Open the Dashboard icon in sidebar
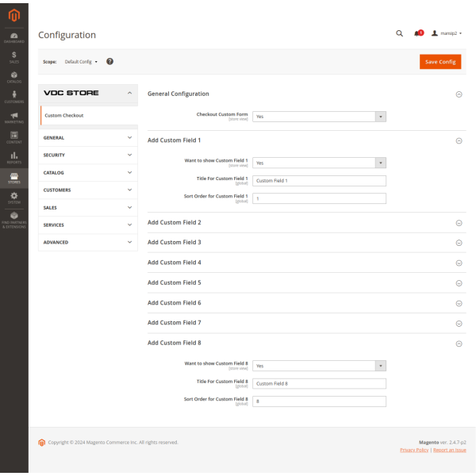The height and width of the screenshot is (476, 476). (x=14, y=36)
